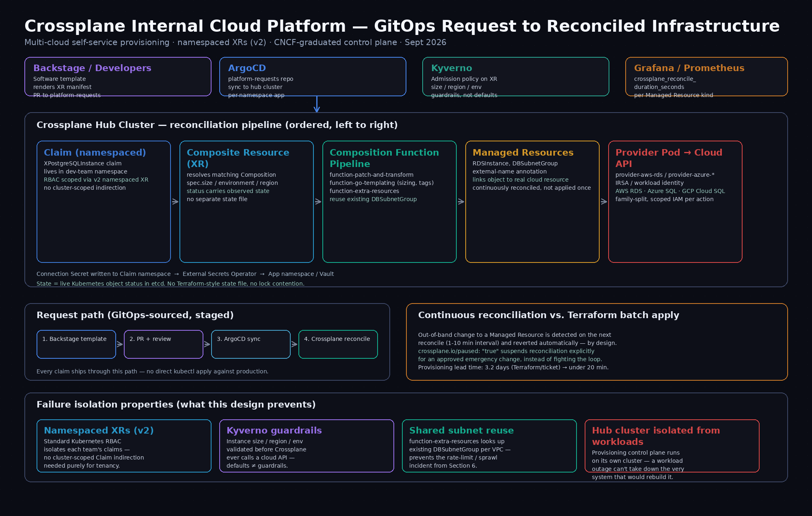Click step 1. Backstage template
812x516 pixels.
pos(76,345)
